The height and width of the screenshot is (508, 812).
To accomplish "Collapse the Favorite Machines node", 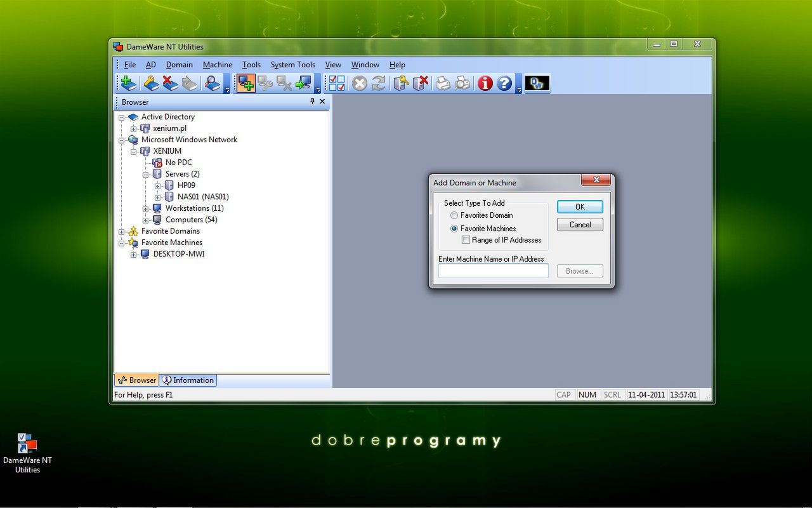I will 122,243.
